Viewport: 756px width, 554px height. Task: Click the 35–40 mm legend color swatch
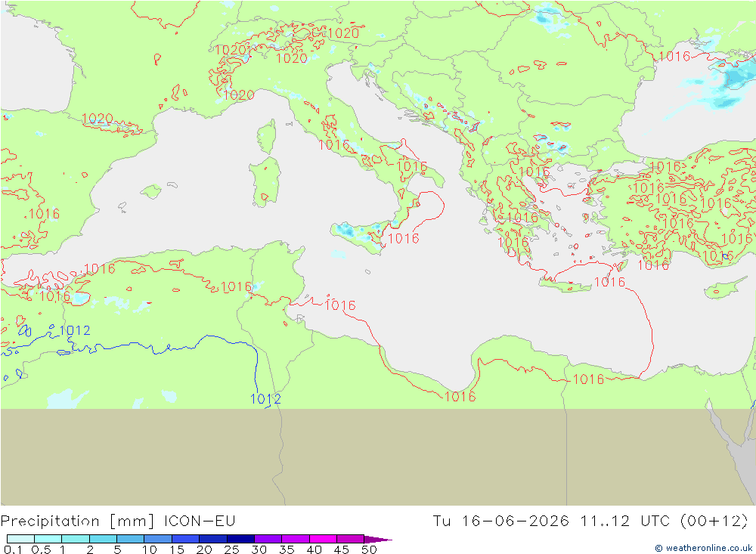point(296,539)
